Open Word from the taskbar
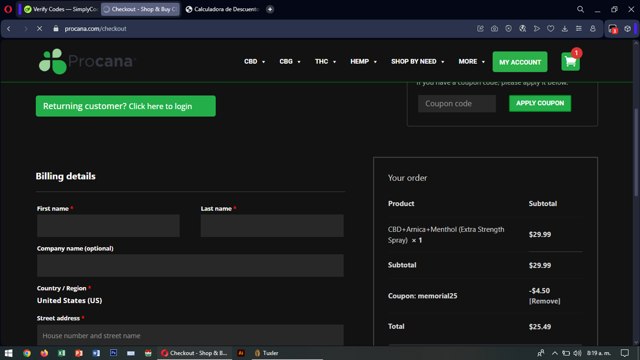Image resolution: width=640 pixels, height=360 pixels. tap(96, 353)
